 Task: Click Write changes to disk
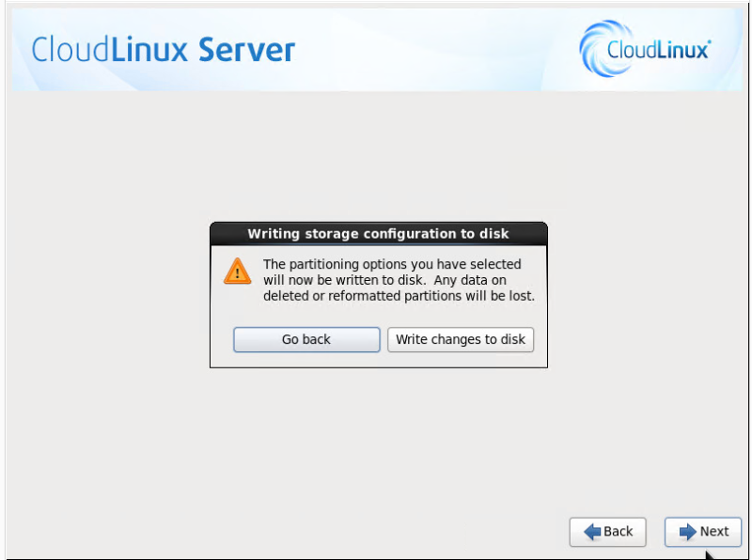(461, 339)
